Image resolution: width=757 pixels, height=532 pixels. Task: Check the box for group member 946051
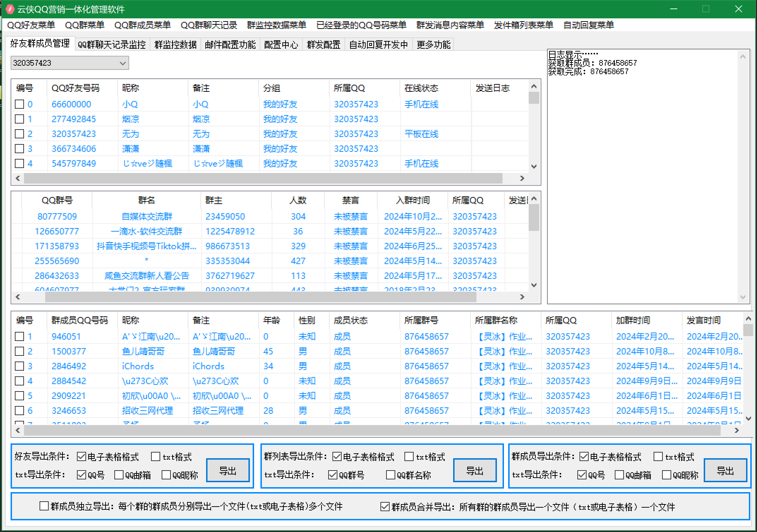click(19, 336)
